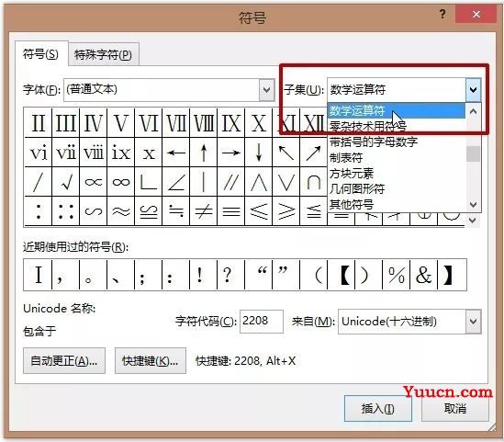Screen dimensions: 504x442
Task: Select Roman numeral Ⅷ symbol
Action: (204, 123)
